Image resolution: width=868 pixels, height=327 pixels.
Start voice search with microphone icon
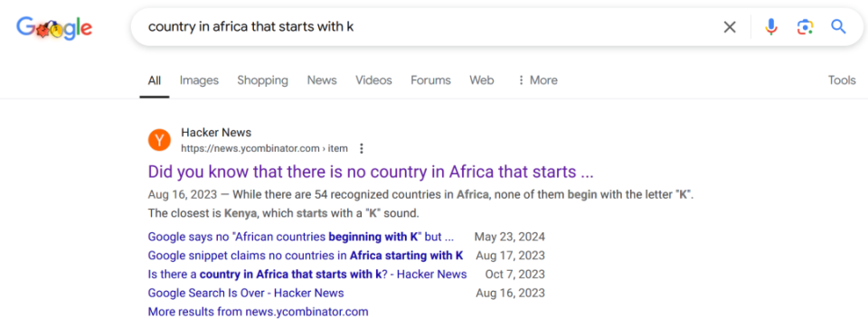[x=770, y=26]
